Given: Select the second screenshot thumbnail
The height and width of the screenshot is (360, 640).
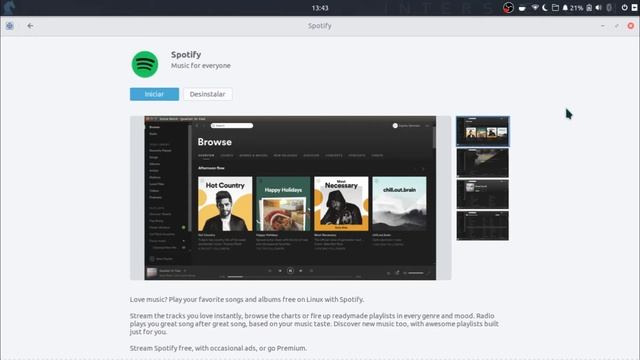Looking at the screenshot, I should (482, 163).
